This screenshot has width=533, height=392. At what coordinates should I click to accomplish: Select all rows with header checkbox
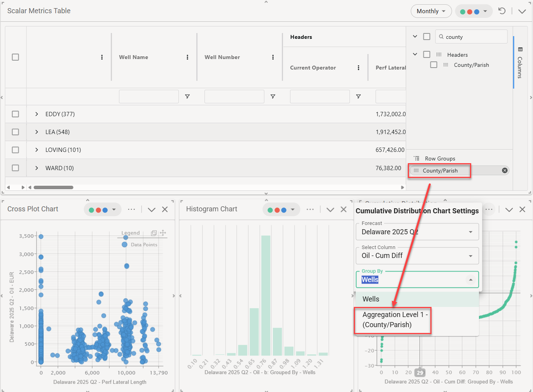[16, 57]
